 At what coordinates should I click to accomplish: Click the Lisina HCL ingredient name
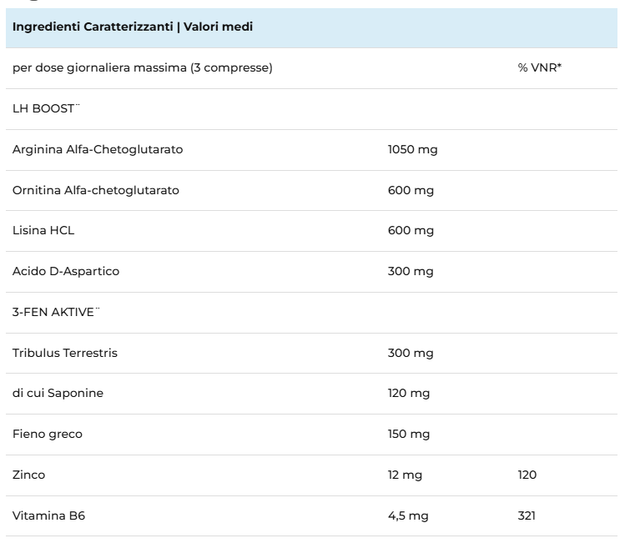click(43, 230)
